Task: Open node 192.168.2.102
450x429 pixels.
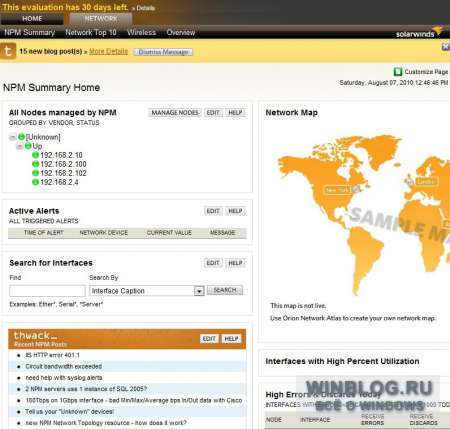Action: [x=63, y=173]
